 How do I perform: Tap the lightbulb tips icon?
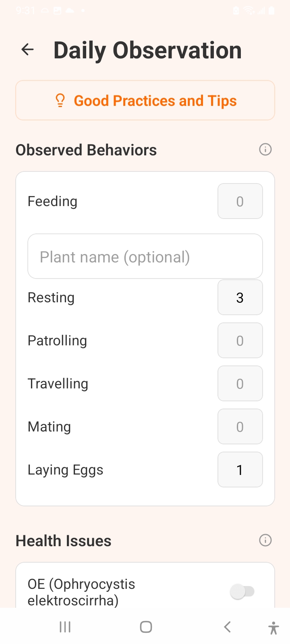(x=60, y=101)
